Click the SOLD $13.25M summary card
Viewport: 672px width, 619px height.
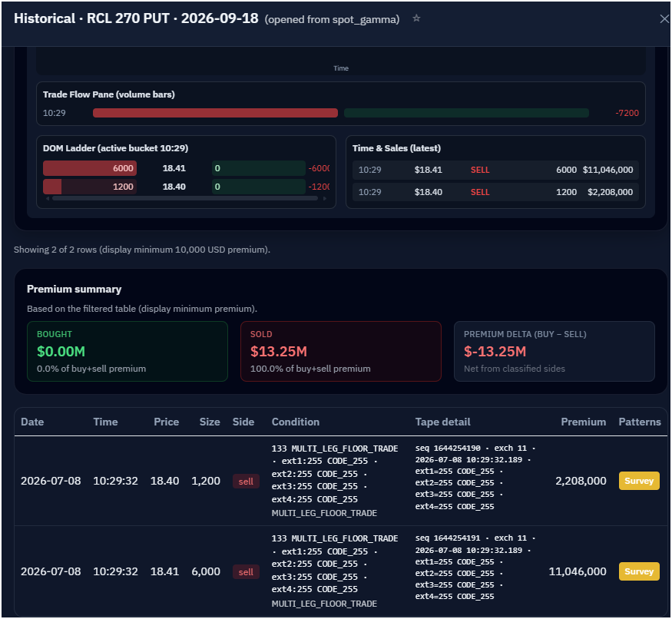coord(341,351)
